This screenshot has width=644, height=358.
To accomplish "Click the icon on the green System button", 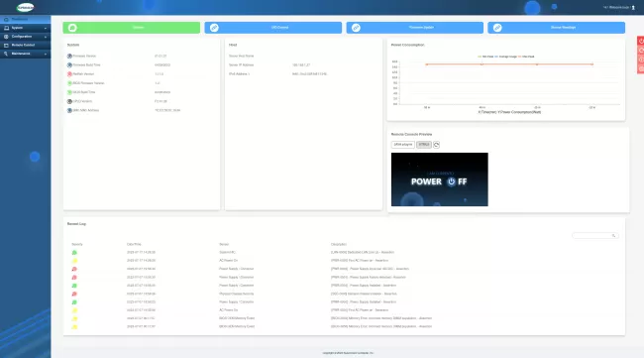I will 72,28.
